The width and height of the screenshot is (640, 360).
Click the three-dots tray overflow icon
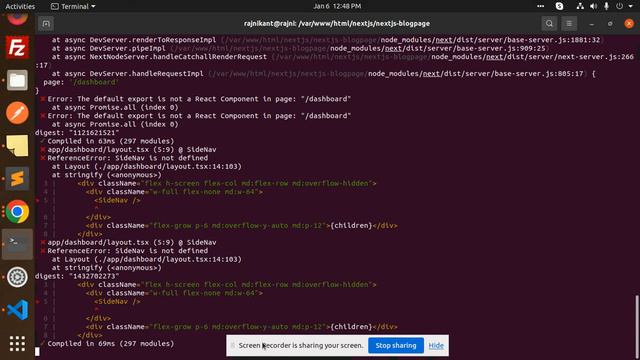(x=540, y=6)
